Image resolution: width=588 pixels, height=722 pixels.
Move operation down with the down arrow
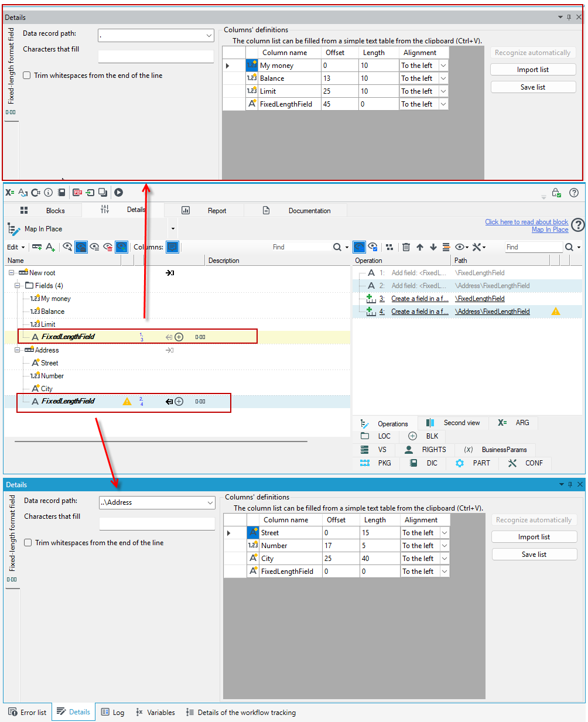pyautogui.click(x=433, y=247)
